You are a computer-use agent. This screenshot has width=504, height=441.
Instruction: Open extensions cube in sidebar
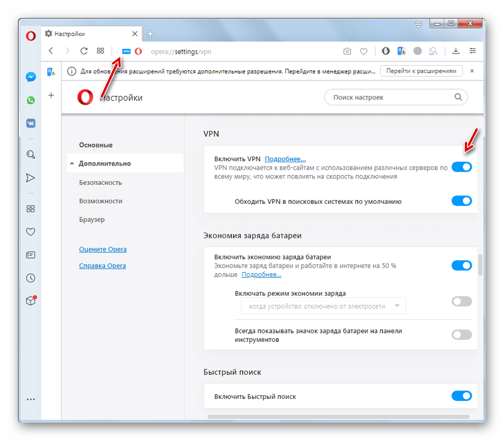(x=31, y=301)
